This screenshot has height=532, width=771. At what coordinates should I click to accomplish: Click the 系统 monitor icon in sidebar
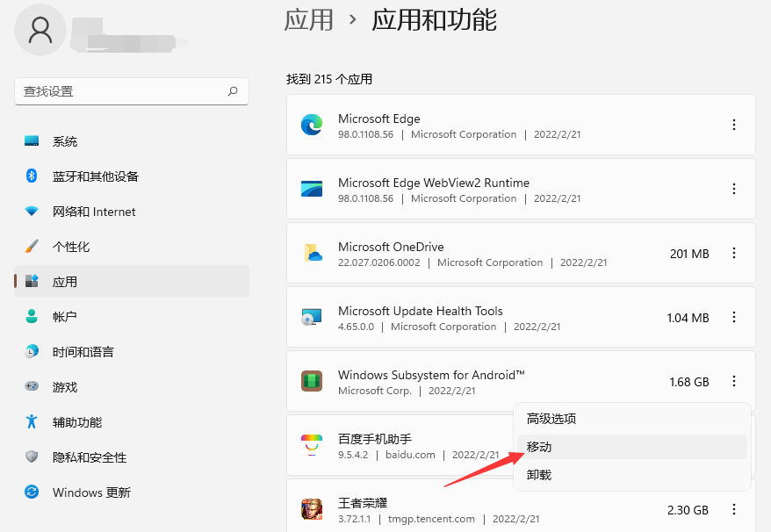pos(32,141)
